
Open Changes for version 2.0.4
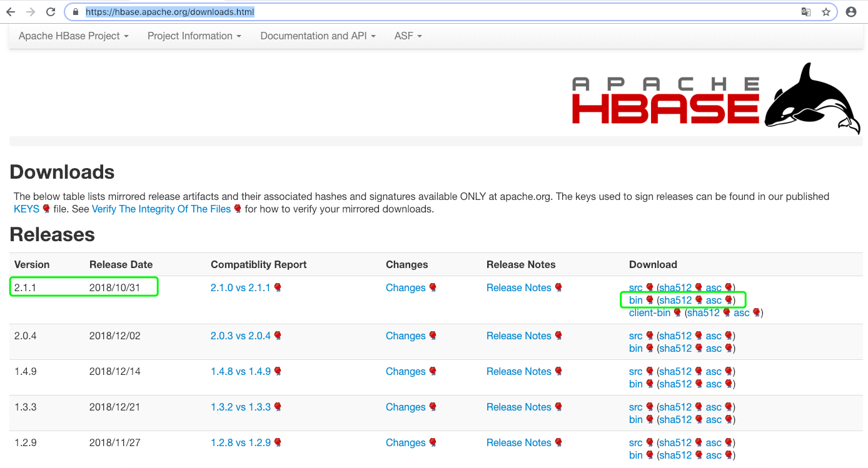pyautogui.click(x=406, y=336)
